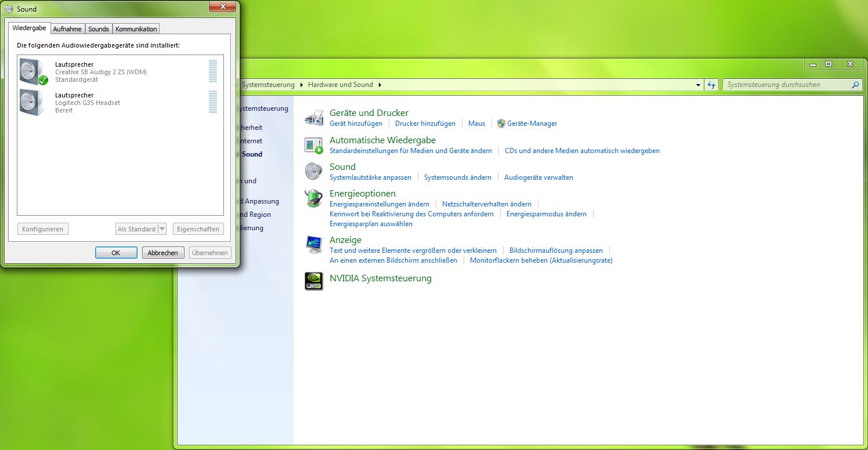
Task: Click the Abbrechen button
Action: point(163,253)
